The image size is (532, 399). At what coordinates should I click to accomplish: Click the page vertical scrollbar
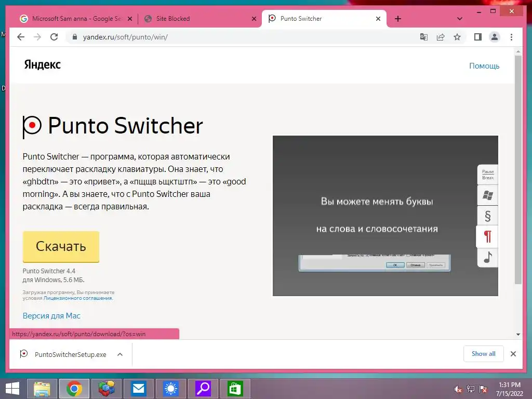(x=518, y=170)
